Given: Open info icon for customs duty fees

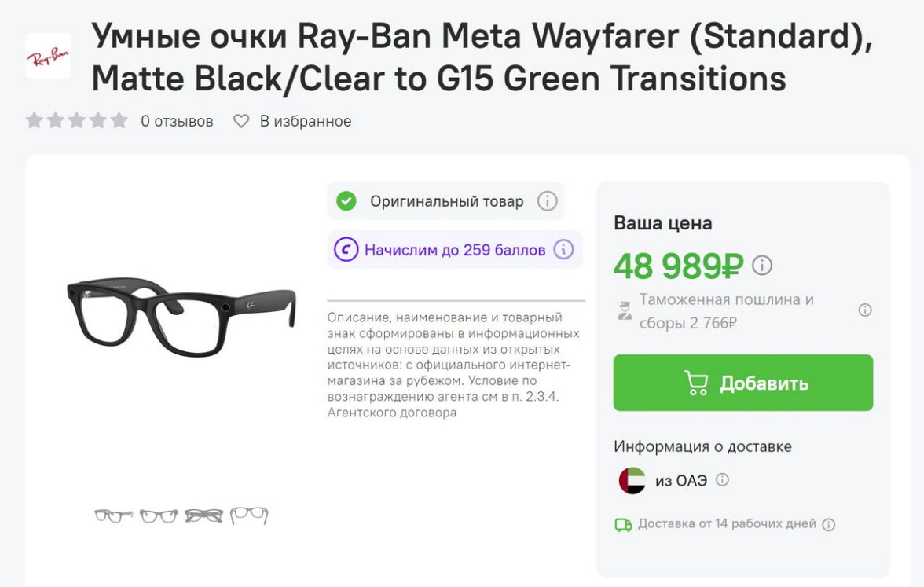Looking at the screenshot, I should (x=864, y=310).
